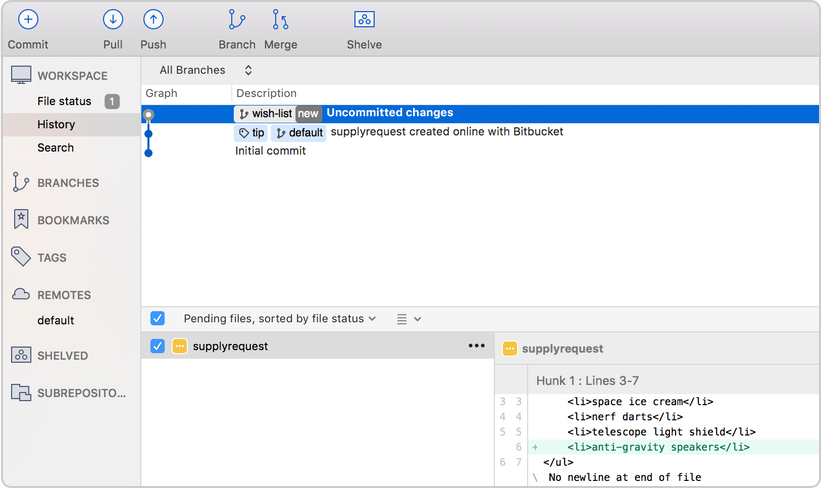Open the list view style dropdown

coord(408,318)
